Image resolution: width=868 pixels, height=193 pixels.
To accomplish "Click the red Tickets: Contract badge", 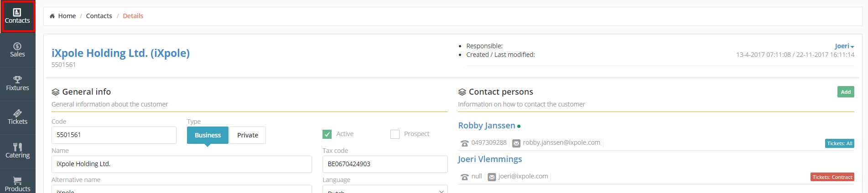I will coord(832,177).
